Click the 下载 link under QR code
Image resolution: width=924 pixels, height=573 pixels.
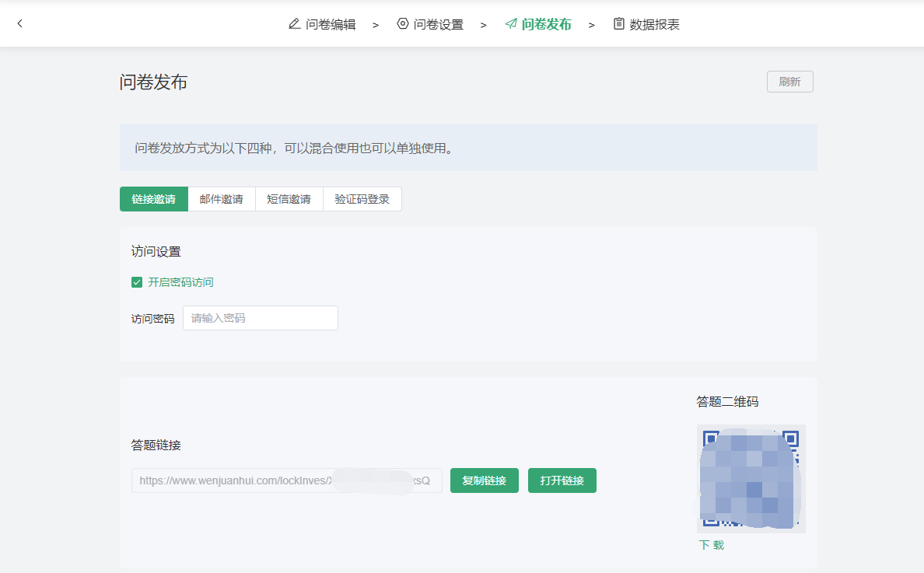pos(711,545)
